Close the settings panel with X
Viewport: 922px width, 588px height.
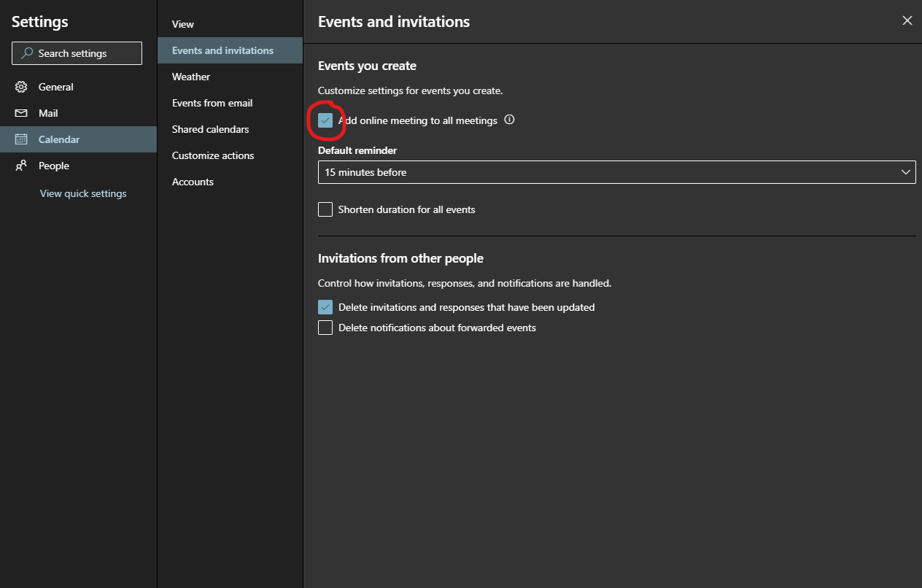(x=907, y=21)
